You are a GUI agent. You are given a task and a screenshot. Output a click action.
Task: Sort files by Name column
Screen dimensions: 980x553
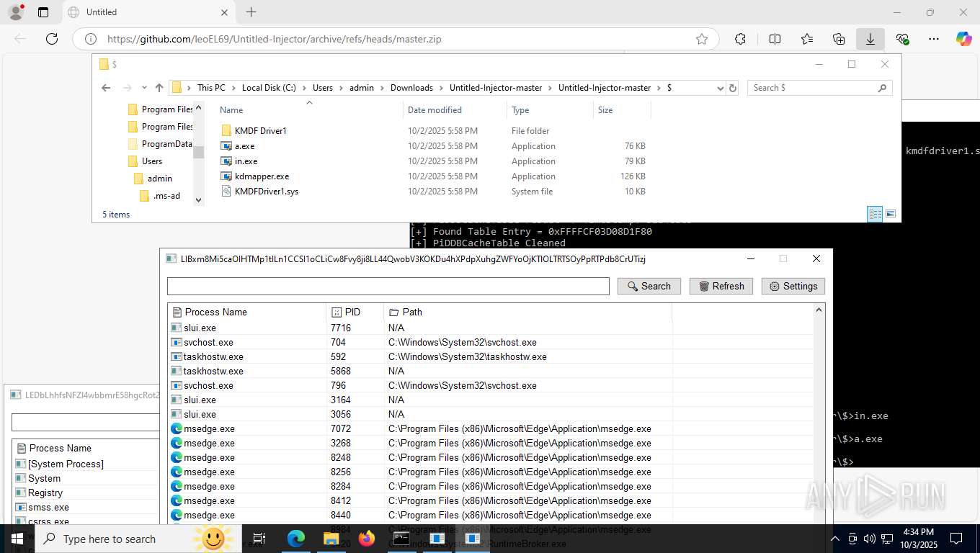click(310, 110)
